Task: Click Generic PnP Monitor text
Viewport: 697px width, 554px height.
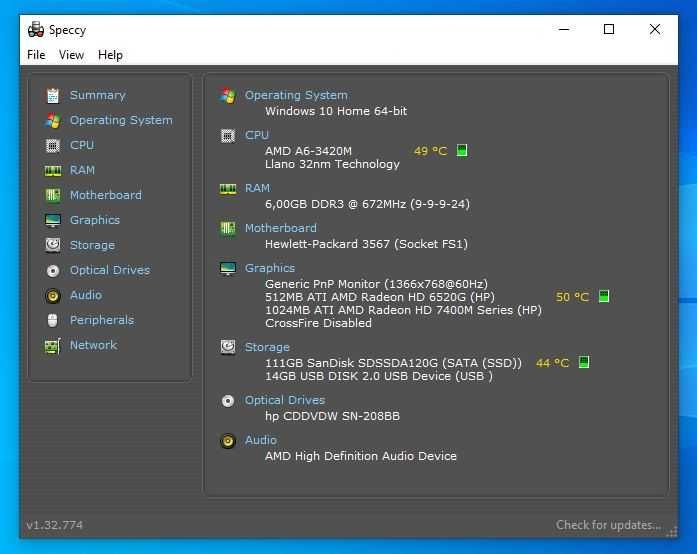Action: click(376, 284)
